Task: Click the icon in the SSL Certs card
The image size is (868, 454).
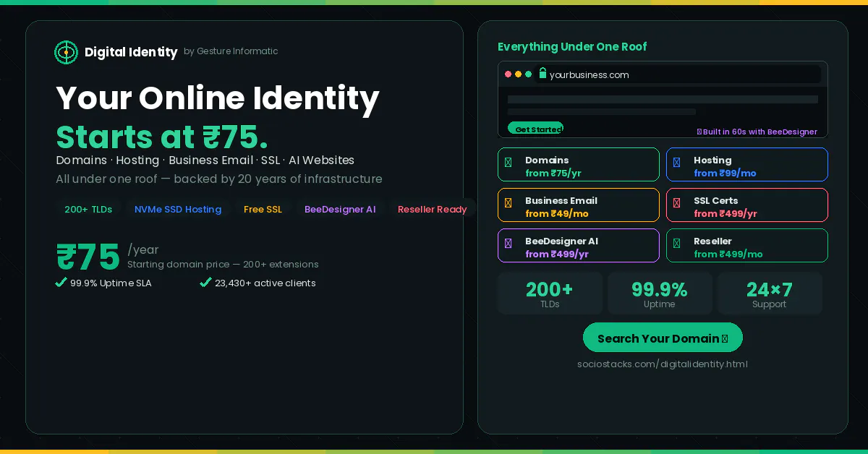Action: [x=676, y=203]
